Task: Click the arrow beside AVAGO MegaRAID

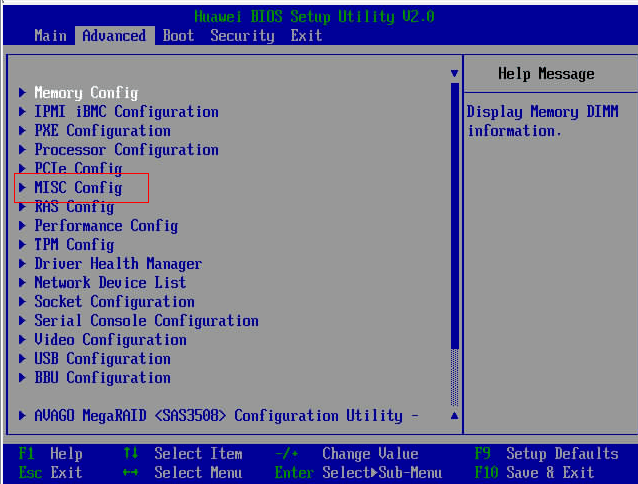Action: point(22,415)
